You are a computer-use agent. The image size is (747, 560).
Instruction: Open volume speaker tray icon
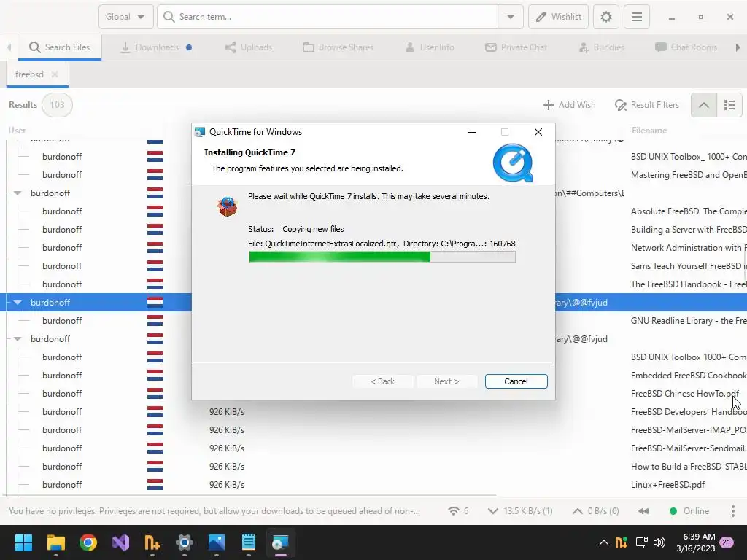coord(659,542)
